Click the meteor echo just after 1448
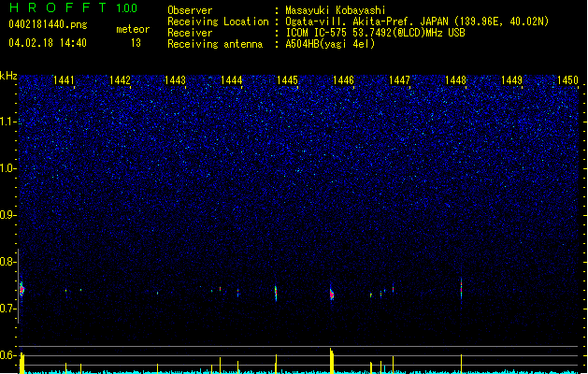Screen dimensions: 588x374 (x=461, y=289)
